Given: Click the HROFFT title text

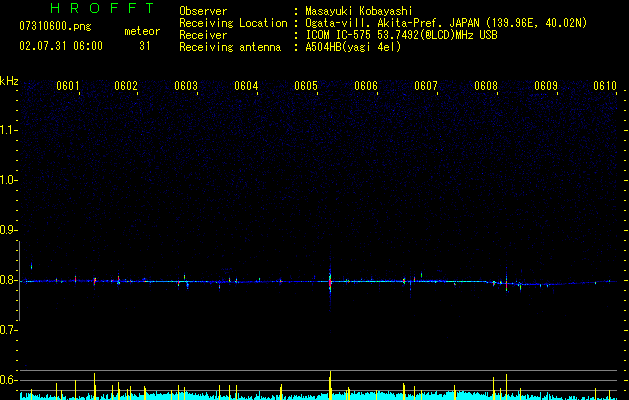Looking at the screenshot, I should 102,8.
